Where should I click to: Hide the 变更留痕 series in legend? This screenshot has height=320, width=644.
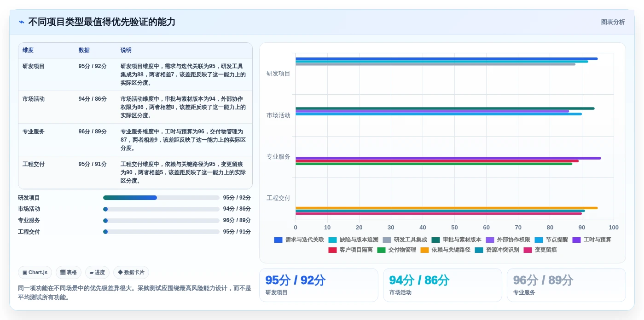click(540, 250)
